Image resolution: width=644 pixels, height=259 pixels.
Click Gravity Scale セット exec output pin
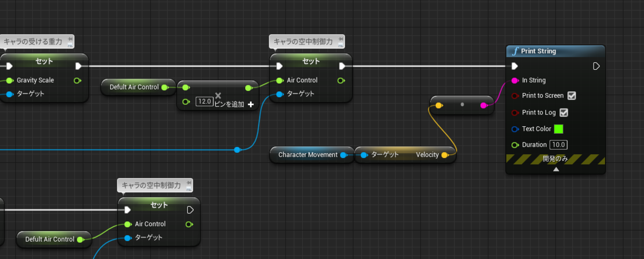[78, 66]
